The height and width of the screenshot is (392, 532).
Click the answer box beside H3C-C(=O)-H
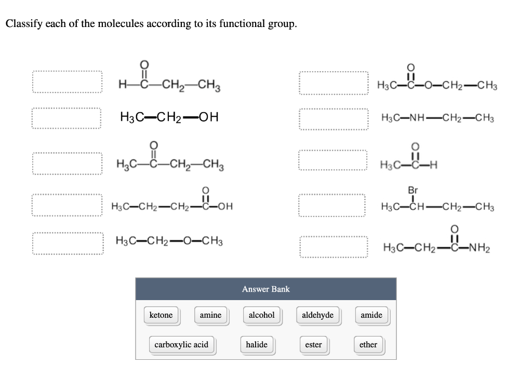[x=333, y=160]
